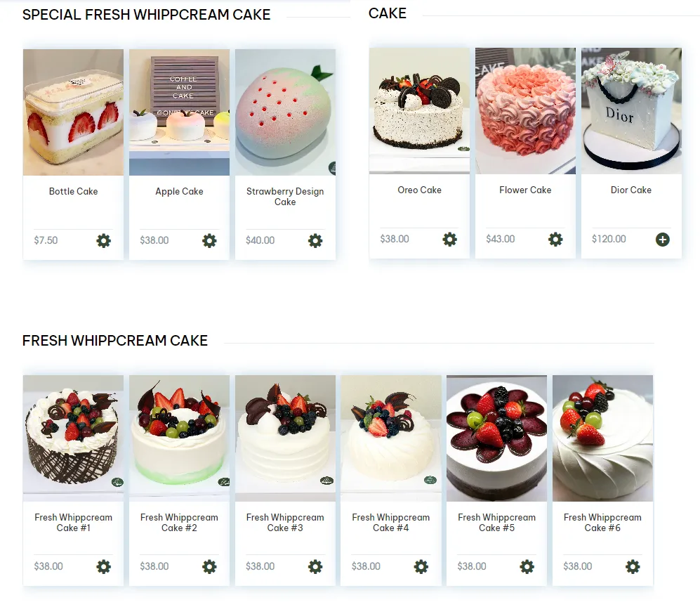Configure Fresh Whippcream Cake #3 with gear
This screenshot has height=607, width=700.
coord(315,567)
